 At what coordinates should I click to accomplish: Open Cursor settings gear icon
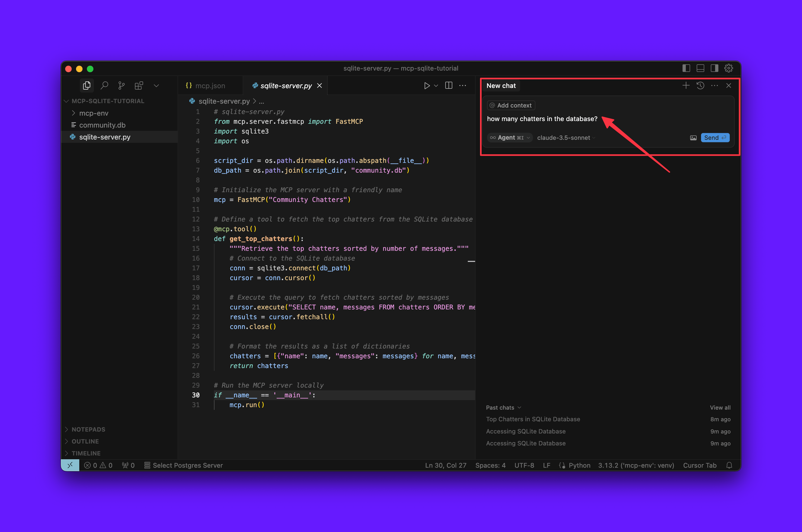coord(729,68)
